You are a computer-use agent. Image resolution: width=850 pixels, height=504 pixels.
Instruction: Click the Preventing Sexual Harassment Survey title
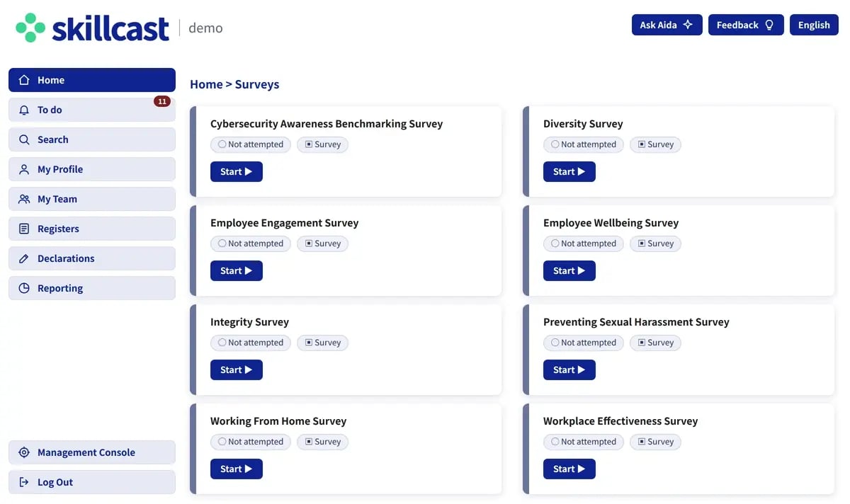(636, 322)
